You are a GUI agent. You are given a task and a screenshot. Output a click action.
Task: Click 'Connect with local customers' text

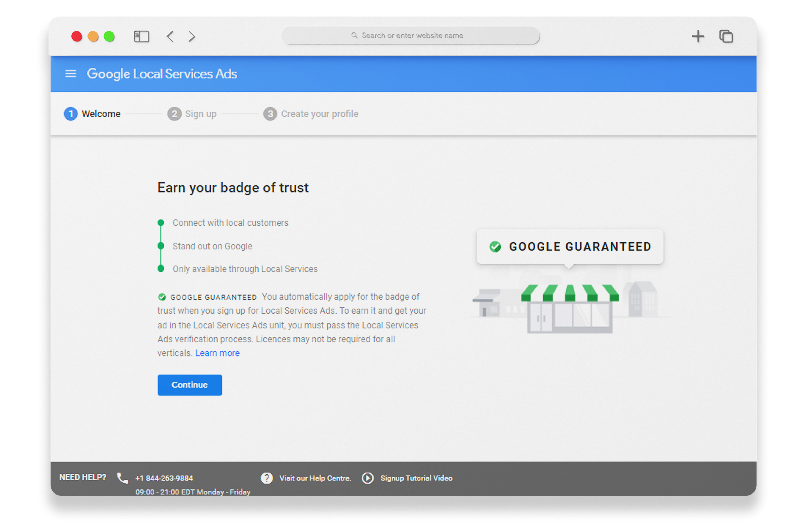[x=230, y=223]
